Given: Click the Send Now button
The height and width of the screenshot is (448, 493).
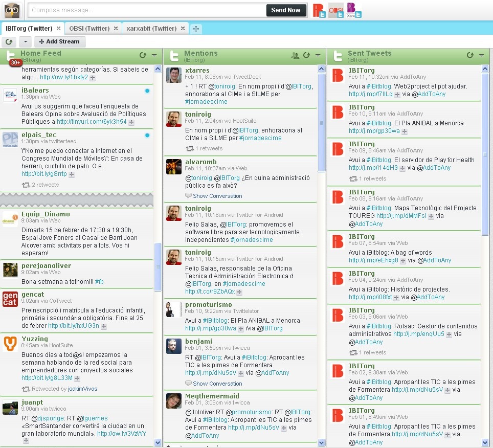Looking at the screenshot, I should (x=285, y=10).
